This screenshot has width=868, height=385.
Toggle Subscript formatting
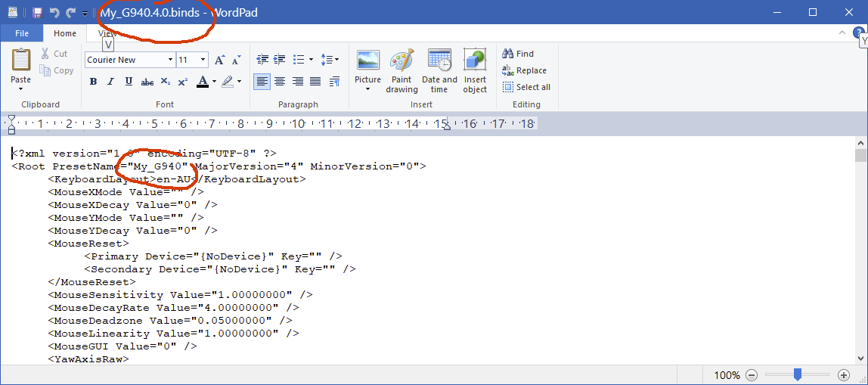click(165, 82)
